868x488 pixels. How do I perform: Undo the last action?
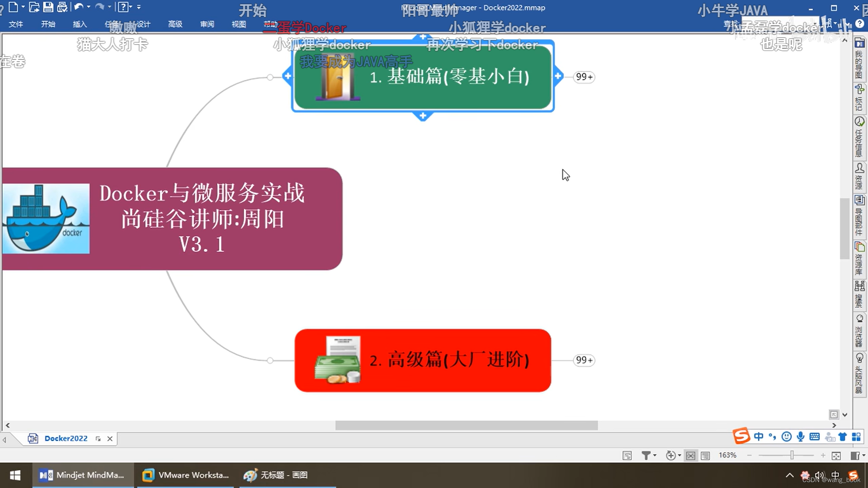[79, 7]
